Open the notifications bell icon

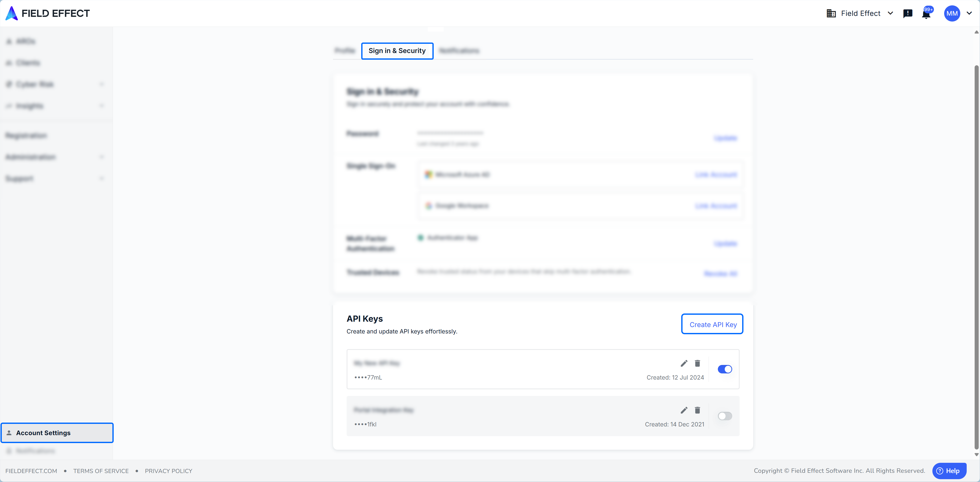[x=926, y=14]
